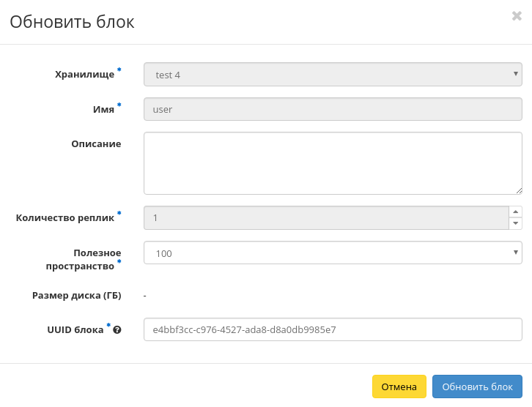Click inside the UUID блока input
The width and height of the screenshot is (532, 407).
click(x=333, y=329)
